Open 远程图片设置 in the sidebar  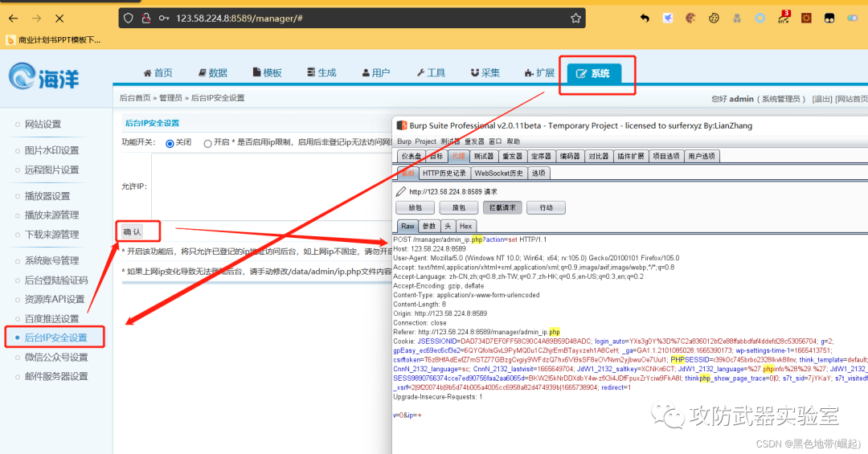52,170
